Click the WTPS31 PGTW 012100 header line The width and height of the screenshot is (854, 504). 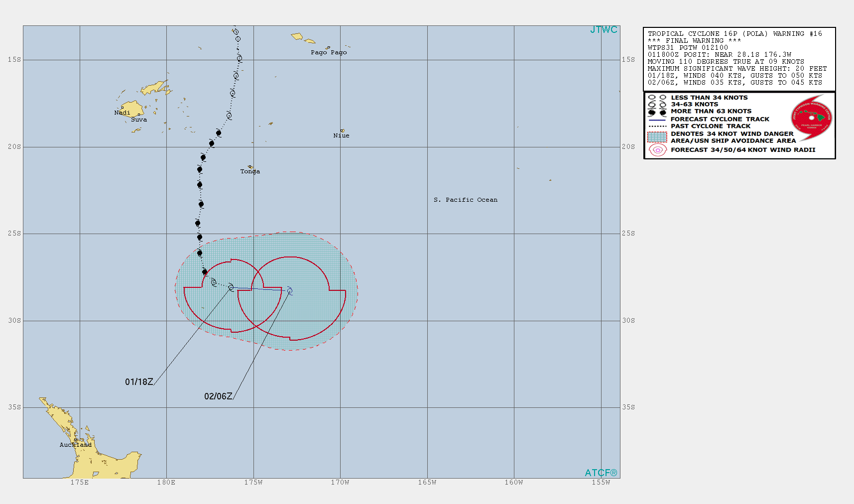tap(688, 48)
